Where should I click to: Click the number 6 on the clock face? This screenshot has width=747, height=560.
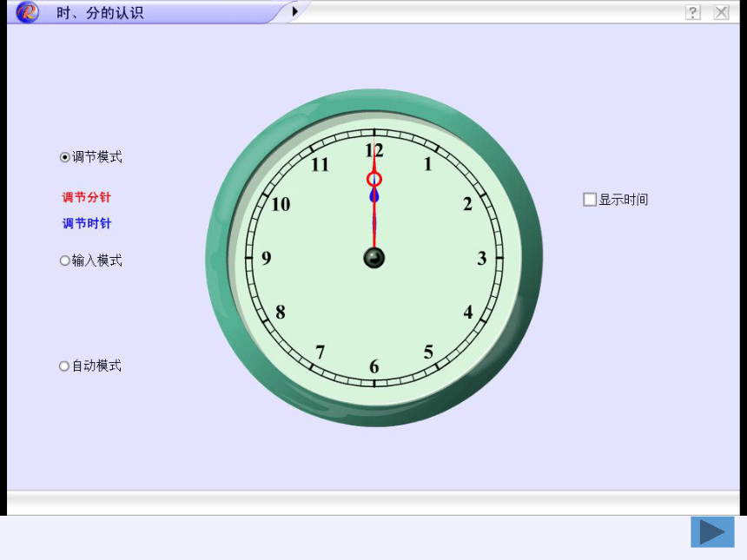tap(374, 366)
